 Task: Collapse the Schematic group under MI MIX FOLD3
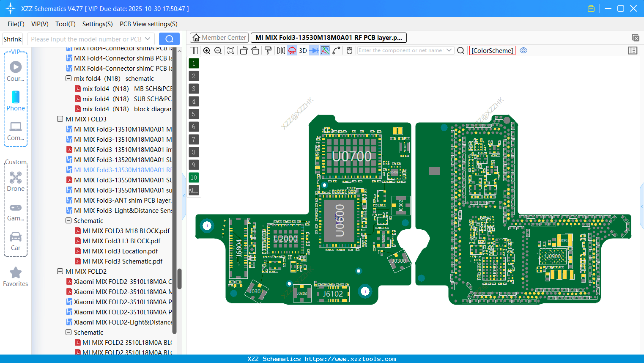[68, 220]
